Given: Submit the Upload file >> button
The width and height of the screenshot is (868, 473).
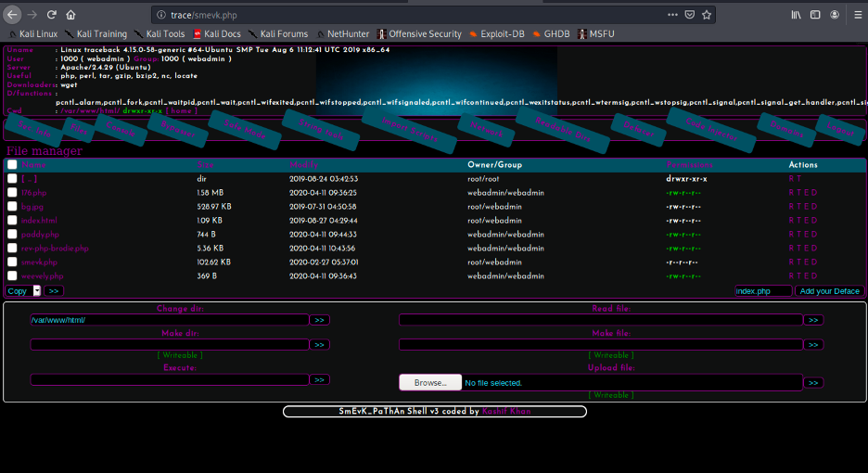Looking at the screenshot, I should click(x=813, y=383).
